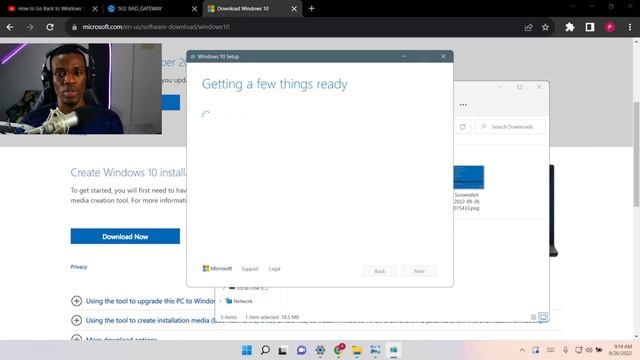Open the Chrome profile avatar
The height and width of the screenshot is (360, 640).
[x=610, y=27]
